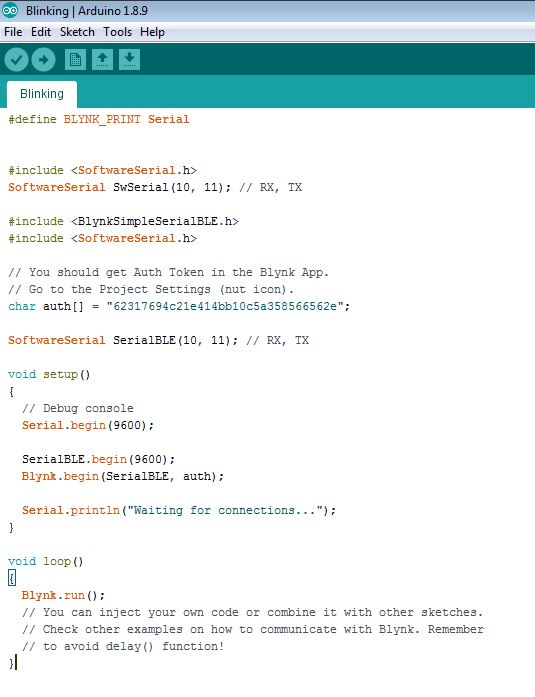The height and width of the screenshot is (697, 535).
Task: Click the Serial.println Waiting for connections line
Action: click(x=179, y=510)
